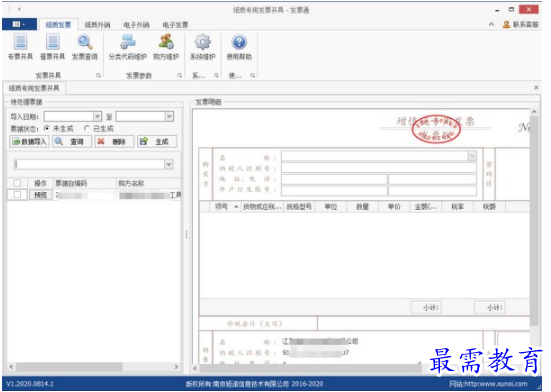Image resolution: width=551 pixels, height=392 pixels.
Task: Open the quick access toolbar dropdown arrow
Action: (19, 9)
